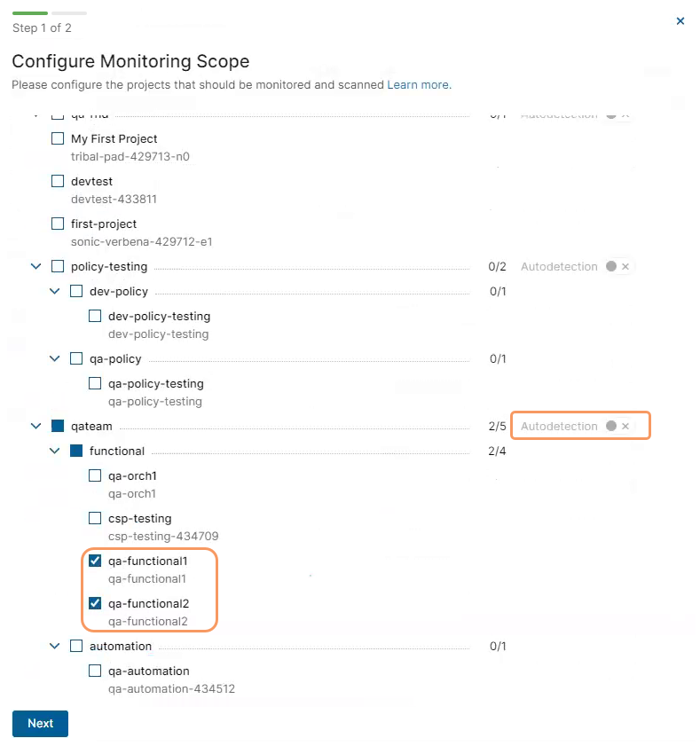Select the devtest project checkbox
Image resolution: width=700 pixels, height=746 pixels.
58,181
